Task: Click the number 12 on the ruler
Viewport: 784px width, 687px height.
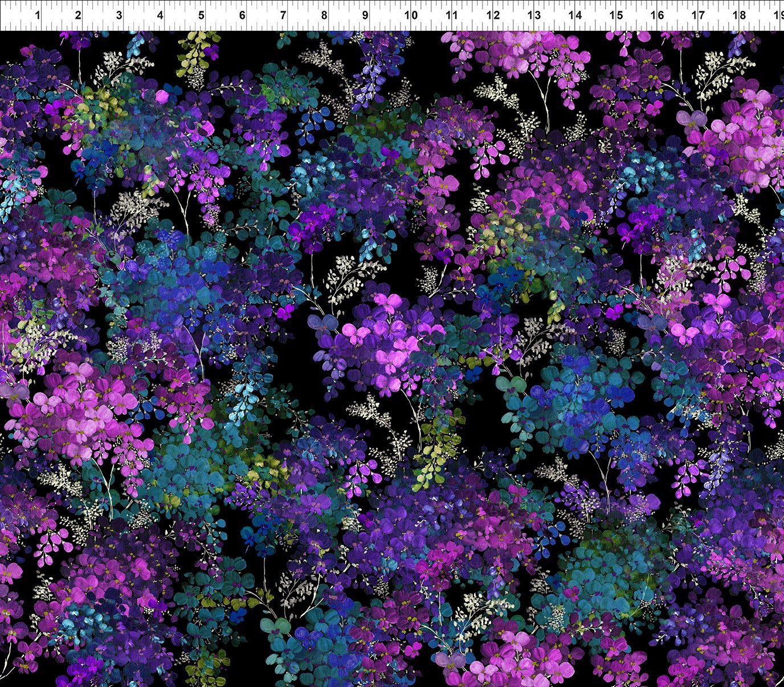Action: coord(493,15)
